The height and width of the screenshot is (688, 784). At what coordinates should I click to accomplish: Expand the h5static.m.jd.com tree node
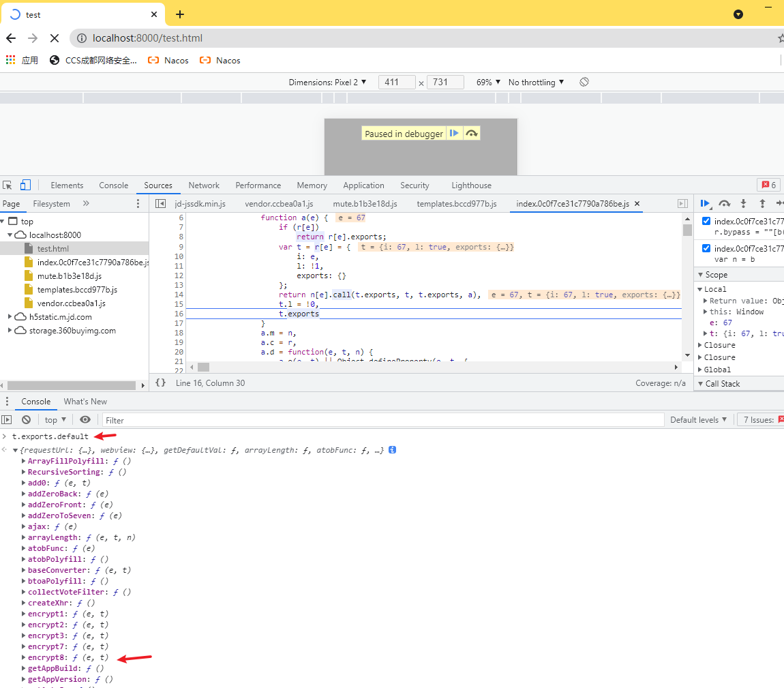(x=10, y=316)
